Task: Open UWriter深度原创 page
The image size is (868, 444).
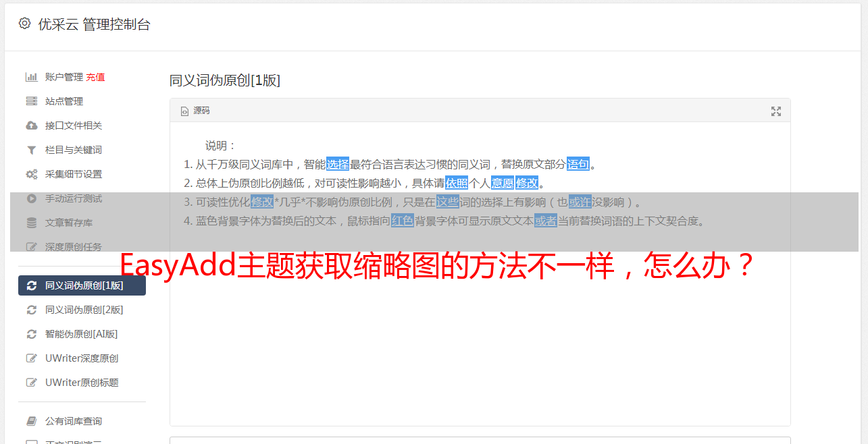Action: click(82, 358)
